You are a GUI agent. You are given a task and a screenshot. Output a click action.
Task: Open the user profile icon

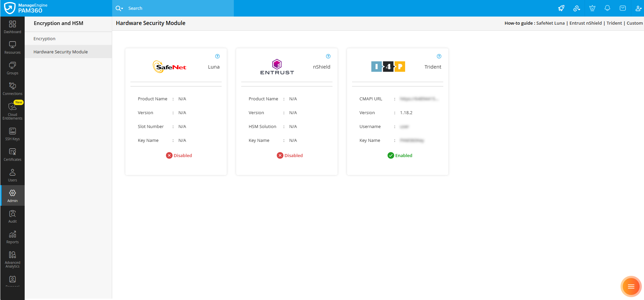coord(638,8)
